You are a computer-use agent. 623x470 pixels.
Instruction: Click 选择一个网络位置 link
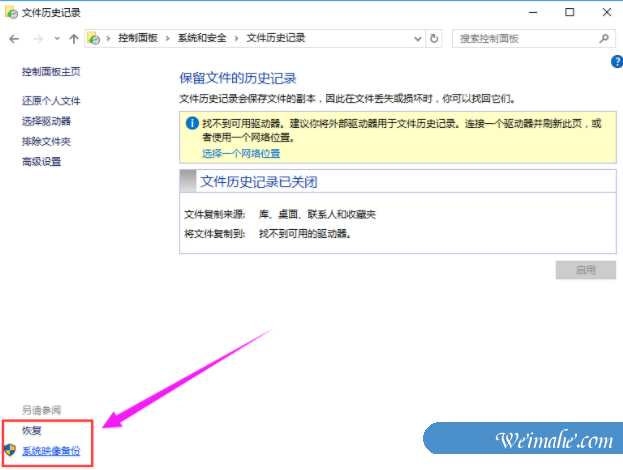(241, 153)
